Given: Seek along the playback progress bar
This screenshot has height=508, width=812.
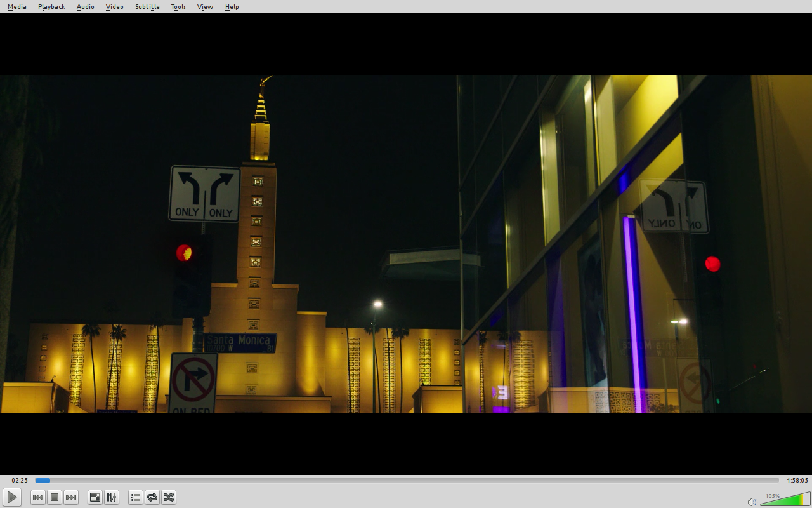Looking at the screenshot, I should tap(407, 481).
